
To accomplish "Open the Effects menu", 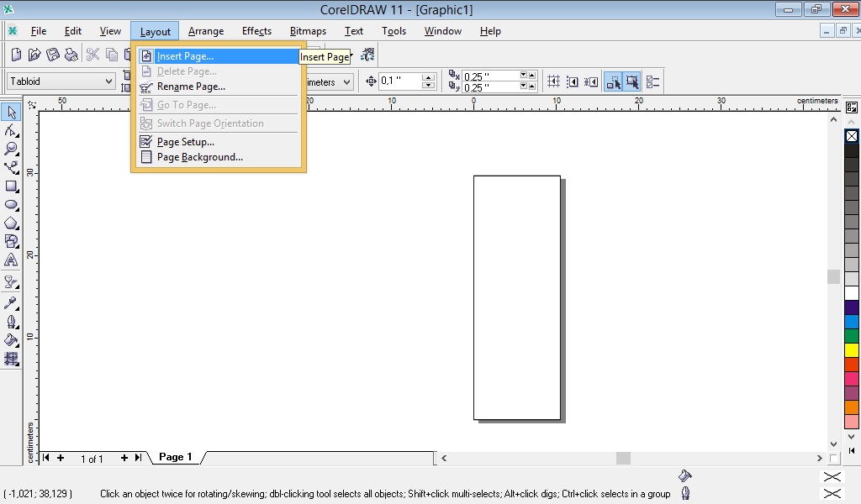I will click(x=256, y=31).
